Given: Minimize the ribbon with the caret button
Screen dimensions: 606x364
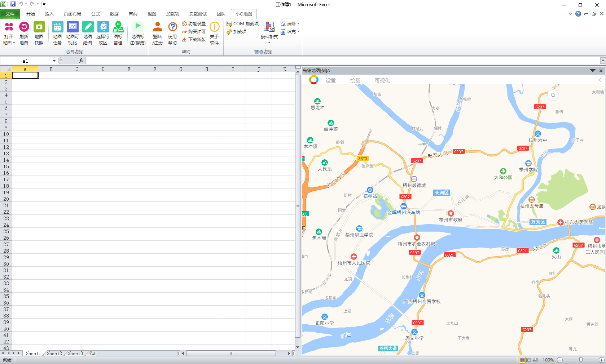Looking at the screenshot, I should tap(570, 14).
